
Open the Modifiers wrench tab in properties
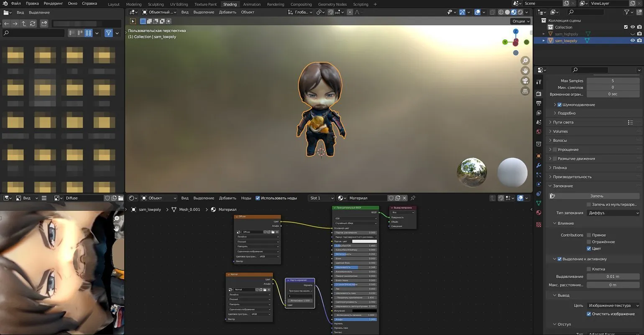tap(539, 165)
